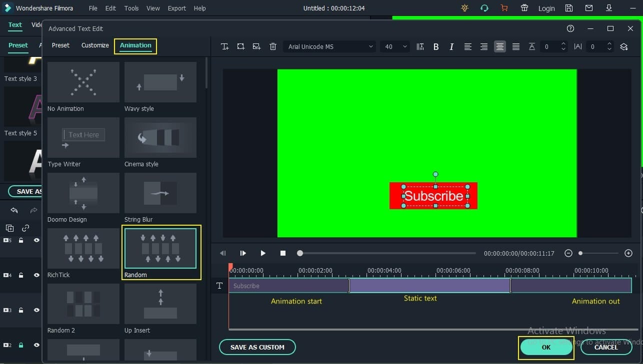Viewport: 643px width, 364px height.
Task: Align the text to the right
Action: point(484,46)
